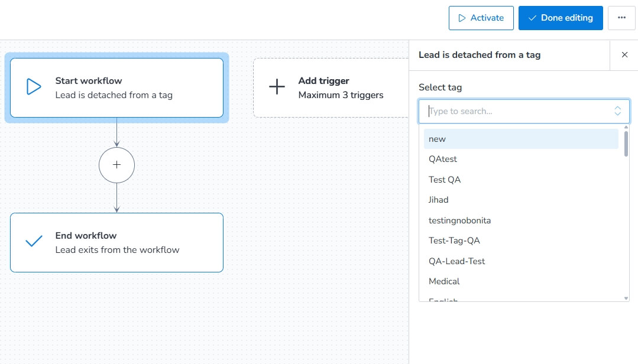Screen dimensions: 638x364
Task: Select the Medical tag
Action: [x=521, y=281]
